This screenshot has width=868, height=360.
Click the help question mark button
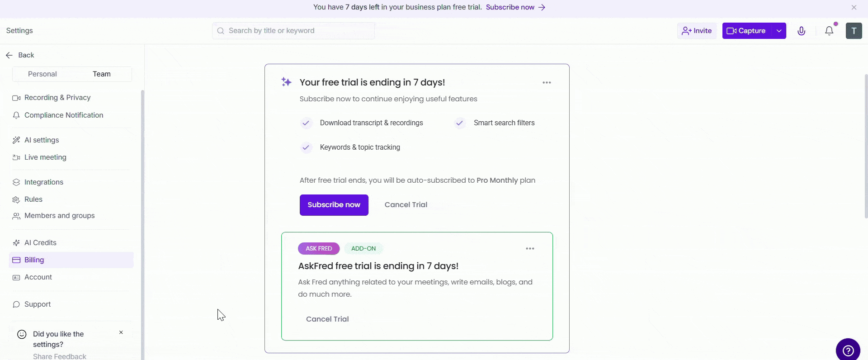click(x=848, y=351)
